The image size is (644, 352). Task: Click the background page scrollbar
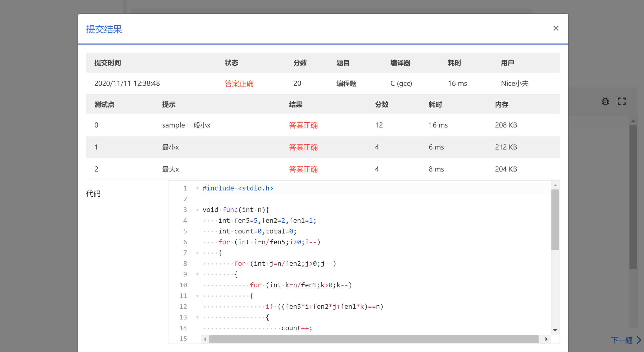[x=633, y=197]
